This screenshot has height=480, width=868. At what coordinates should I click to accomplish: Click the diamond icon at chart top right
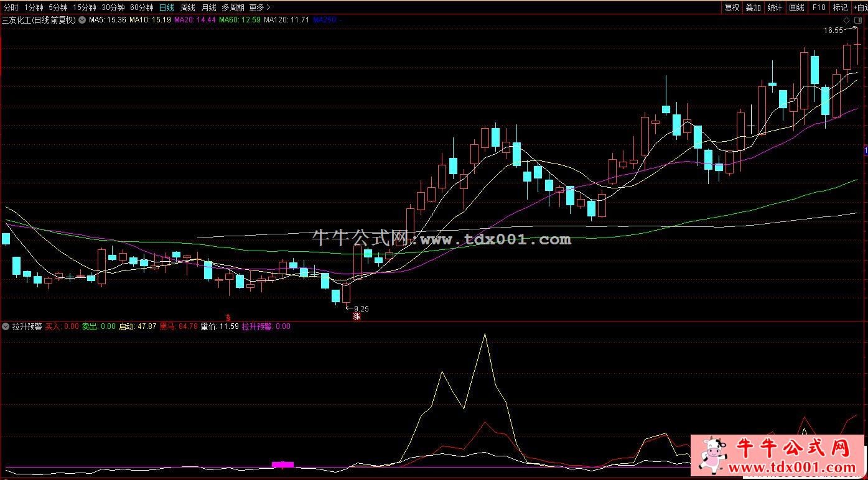(x=847, y=21)
